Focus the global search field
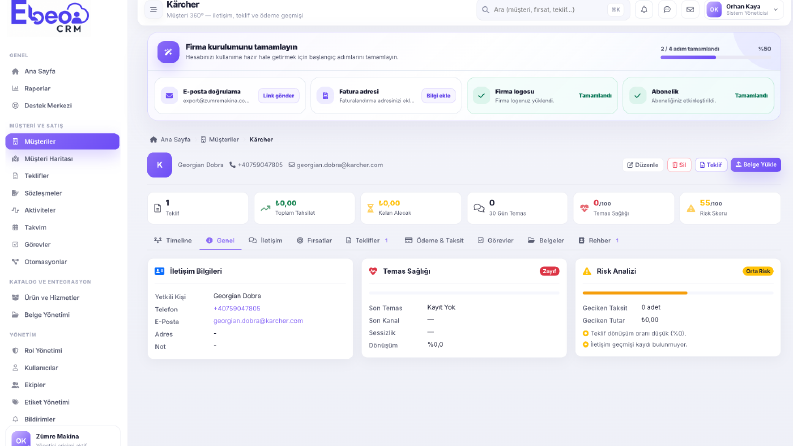This screenshot has height=446, width=793. click(551, 10)
